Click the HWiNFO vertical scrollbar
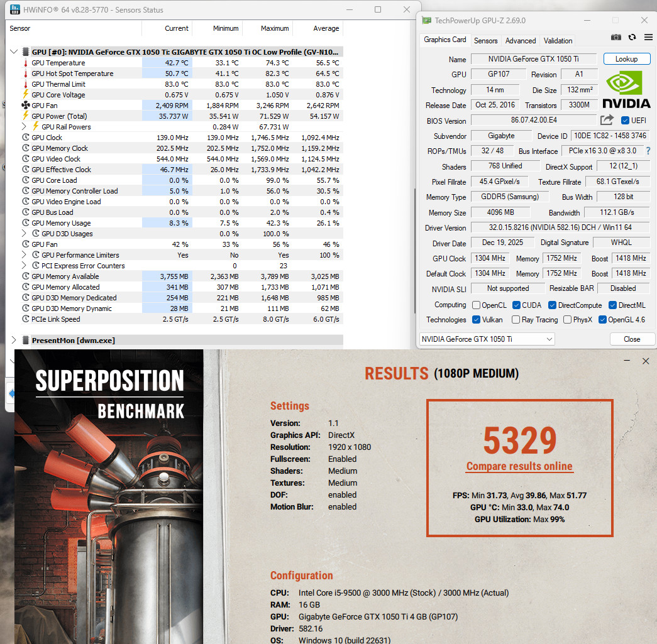 (x=414, y=251)
